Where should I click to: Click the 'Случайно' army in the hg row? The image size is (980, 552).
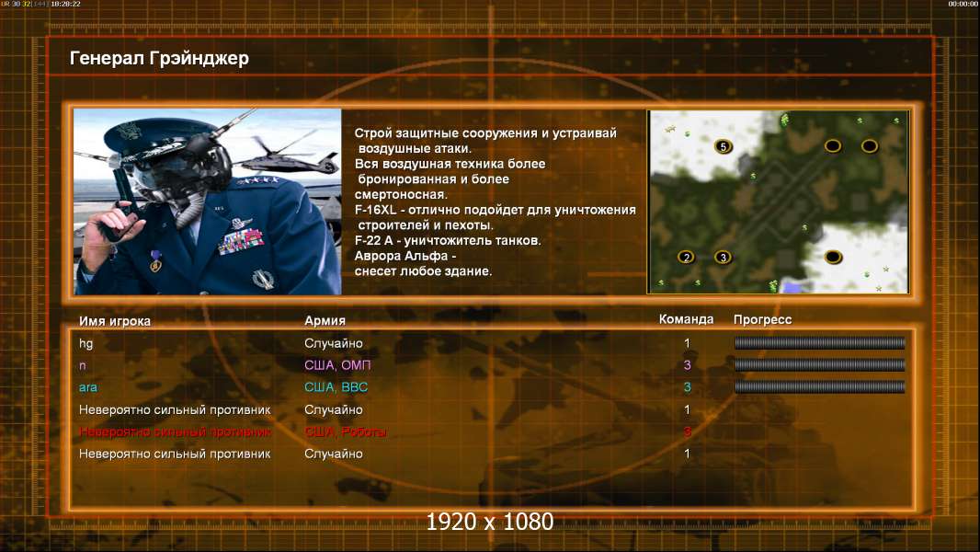(x=333, y=343)
